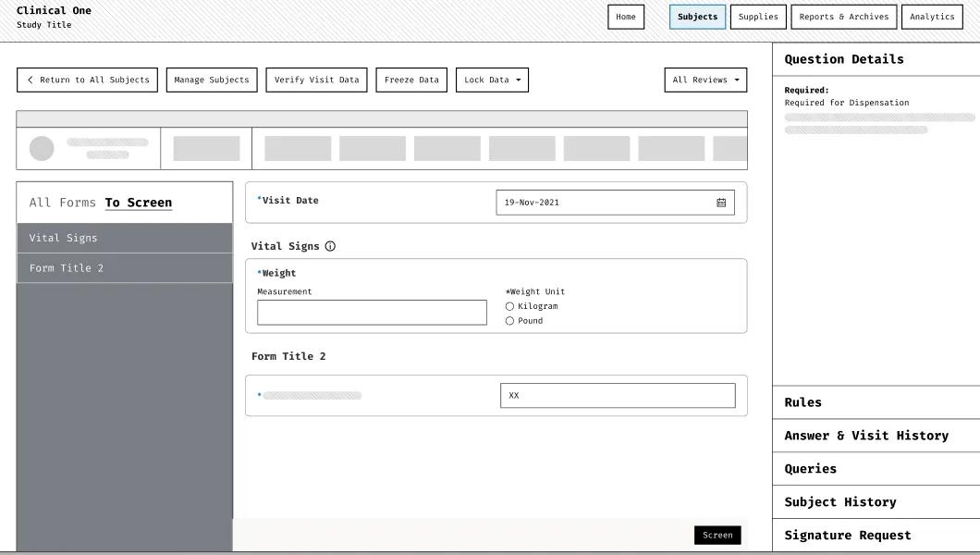This screenshot has height=555, width=980.
Task: Click the Question Details panel heading
Action: [844, 59]
